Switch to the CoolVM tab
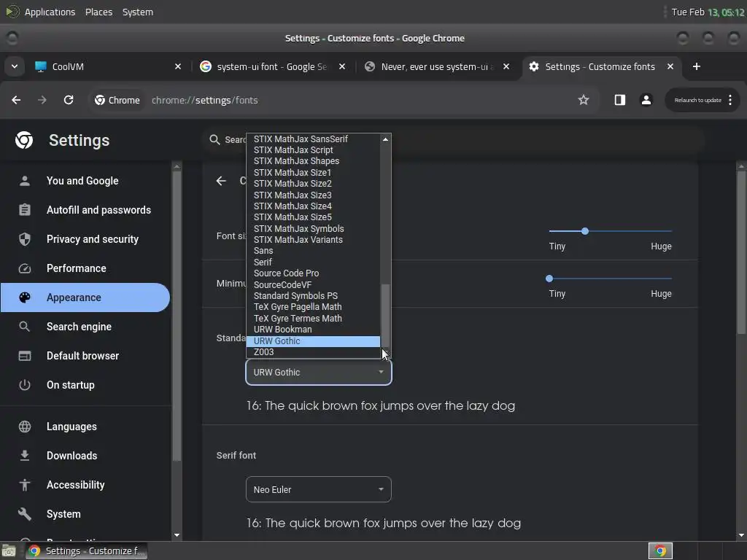 click(x=109, y=66)
